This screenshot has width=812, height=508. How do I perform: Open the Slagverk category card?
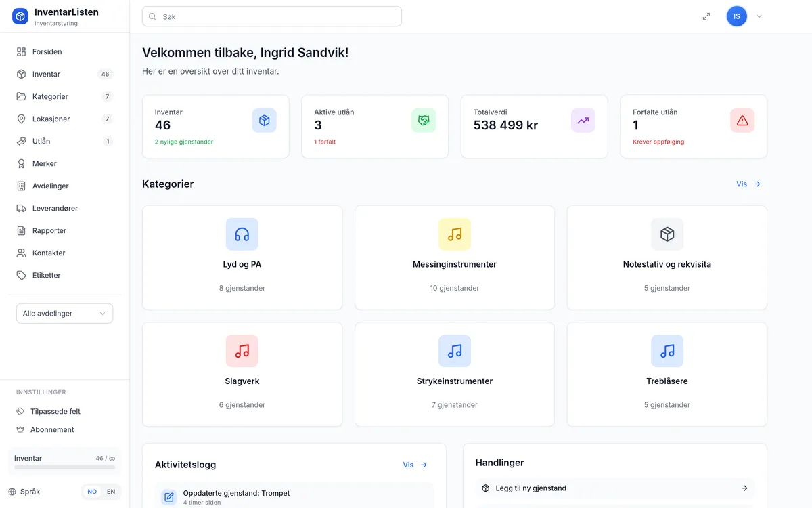tap(242, 375)
